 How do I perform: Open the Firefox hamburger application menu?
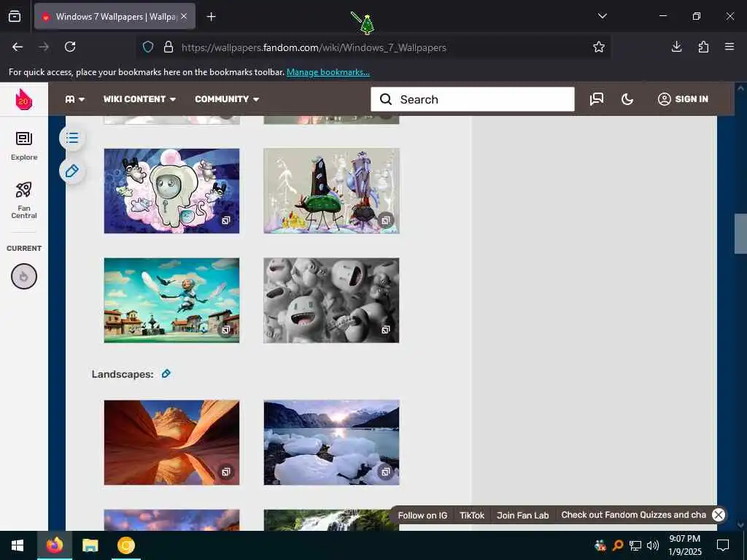click(729, 47)
